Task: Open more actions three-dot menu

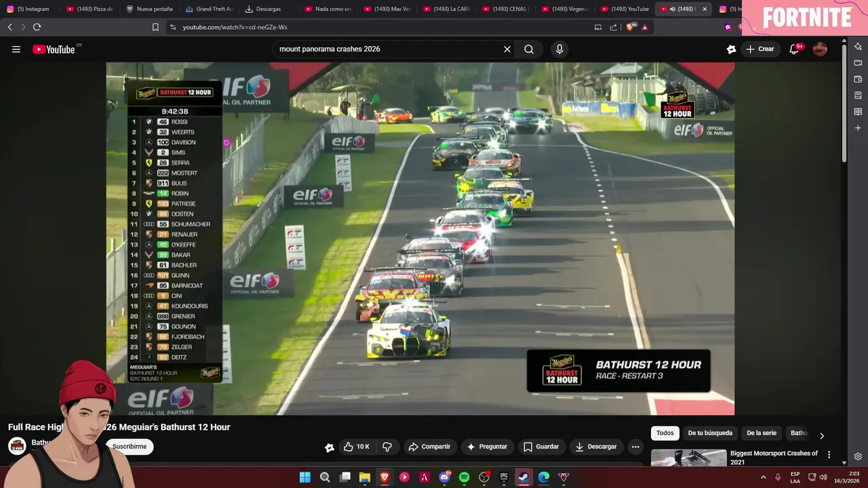Action: (x=635, y=447)
